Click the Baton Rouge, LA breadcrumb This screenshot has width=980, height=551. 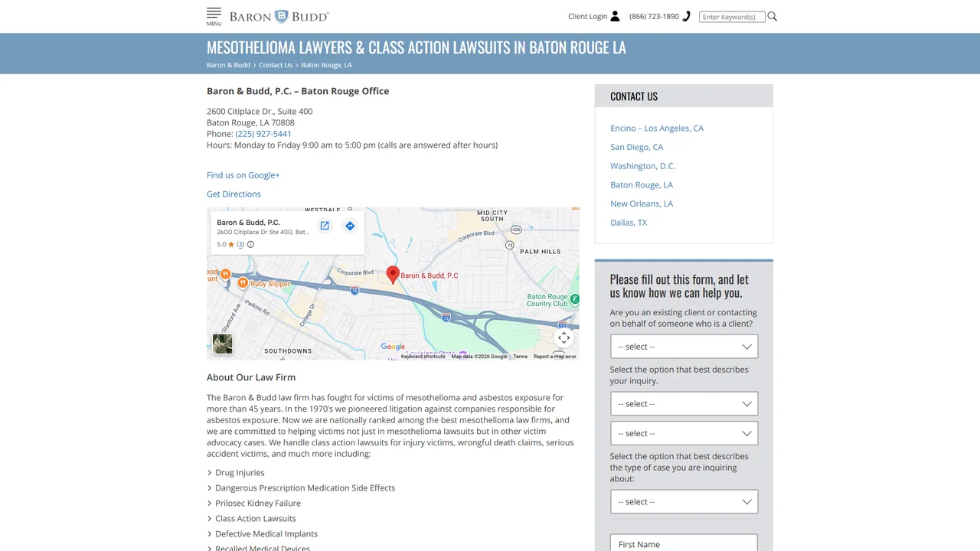point(326,65)
